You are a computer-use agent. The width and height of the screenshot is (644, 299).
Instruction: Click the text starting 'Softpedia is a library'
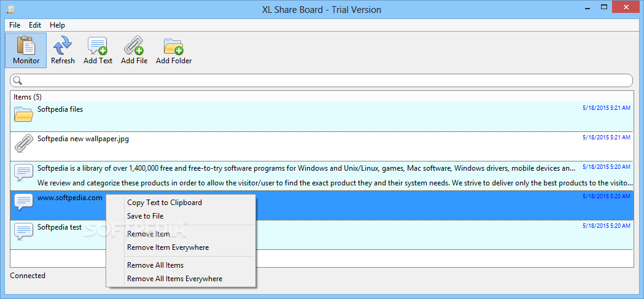coord(306,168)
